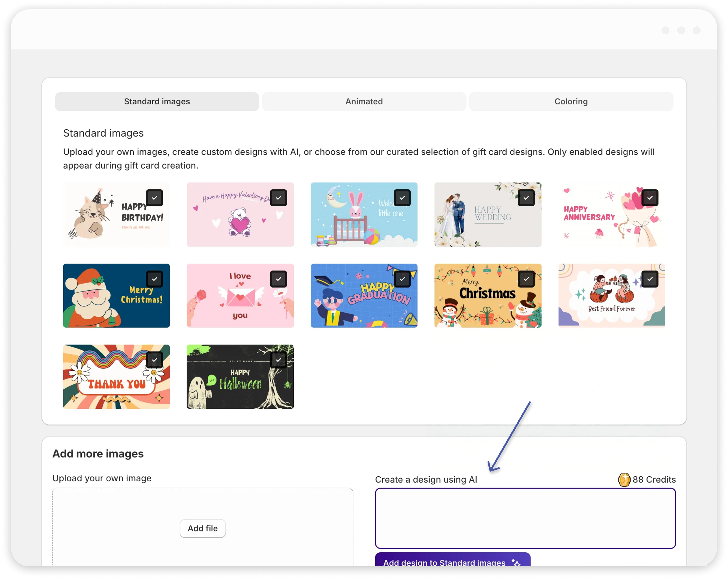Select the Happy Wedding couple thumbnail
This screenshot has width=728, height=579.
(x=488, y=214)
